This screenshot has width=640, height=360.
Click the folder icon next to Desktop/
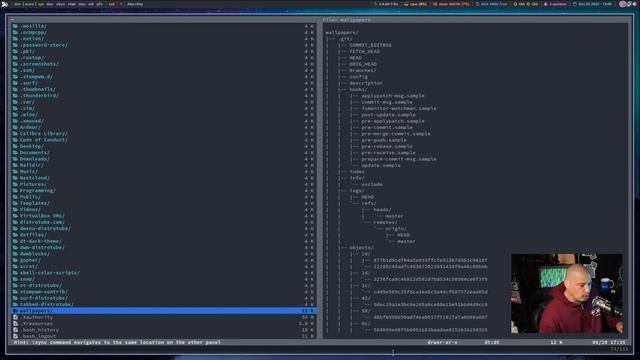(15, 146)
